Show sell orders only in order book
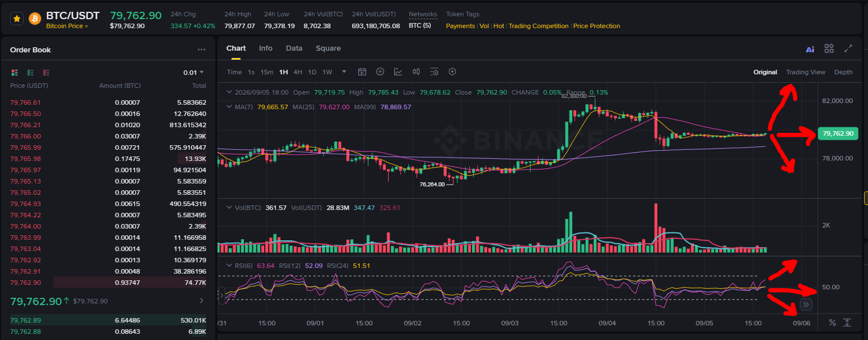The width and height of the screenshot is (868, 340). (46, 73)
